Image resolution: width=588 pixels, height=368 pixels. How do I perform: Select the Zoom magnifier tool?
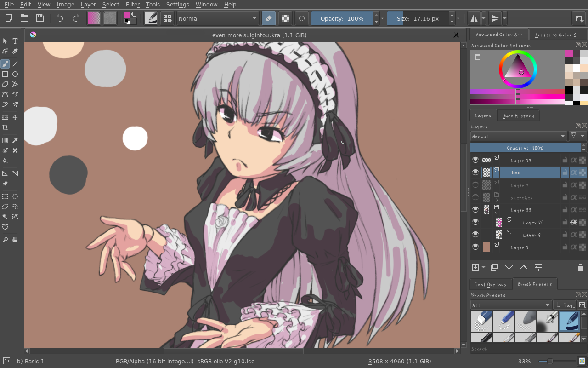coord(5,240)
